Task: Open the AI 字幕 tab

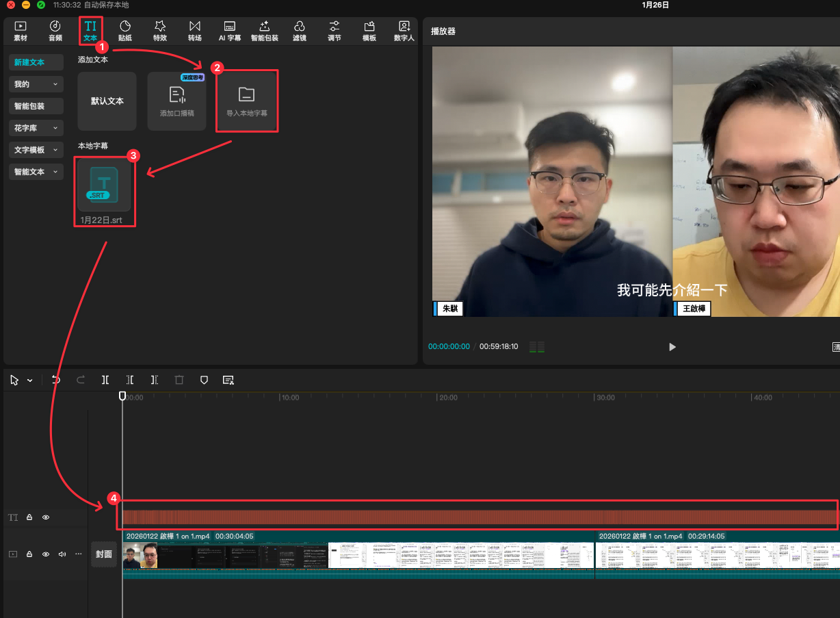Action: [230, 31]
